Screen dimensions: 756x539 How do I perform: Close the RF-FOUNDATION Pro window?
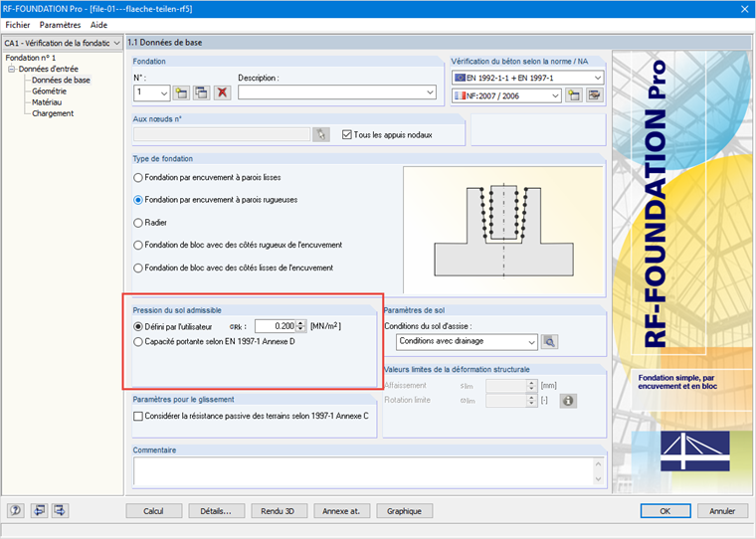click(x=744, y=9)
